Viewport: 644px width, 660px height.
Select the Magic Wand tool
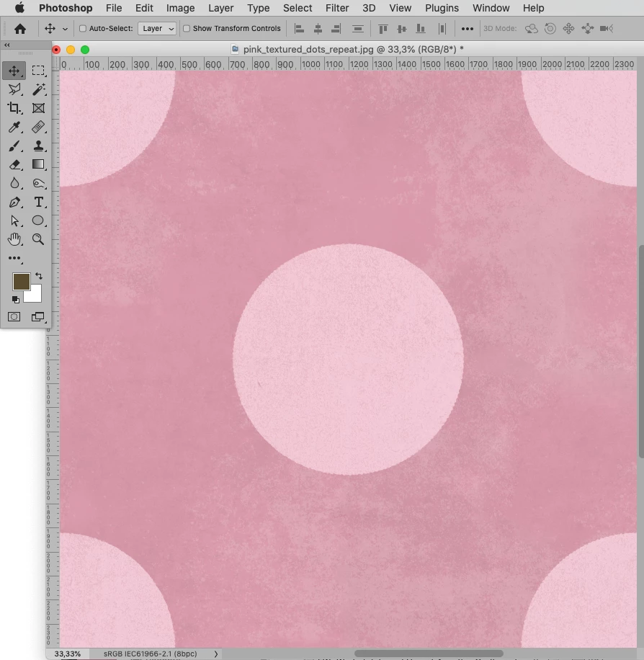pos(38,89)
